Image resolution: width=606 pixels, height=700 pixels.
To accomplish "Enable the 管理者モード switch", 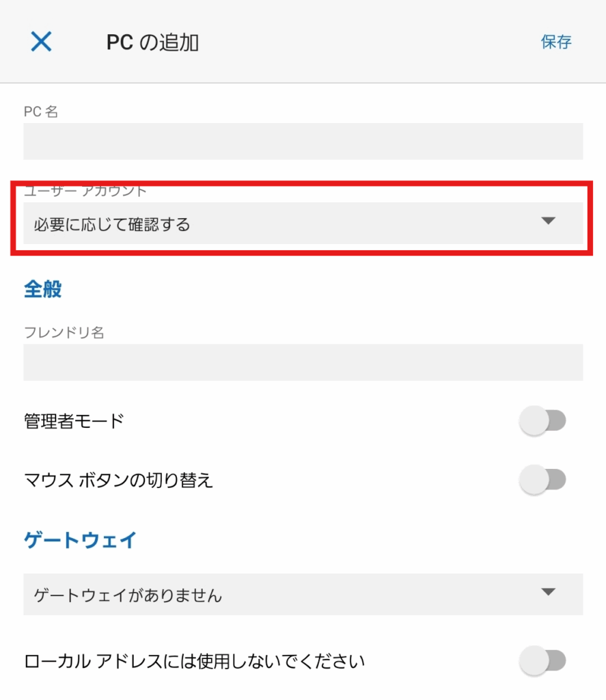I will click(542, 420).
